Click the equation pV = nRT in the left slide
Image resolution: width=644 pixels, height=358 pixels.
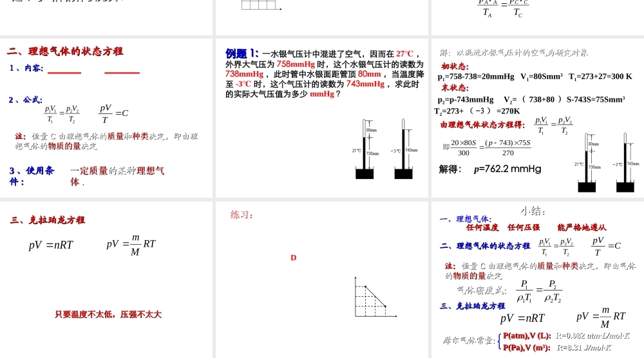51,245
